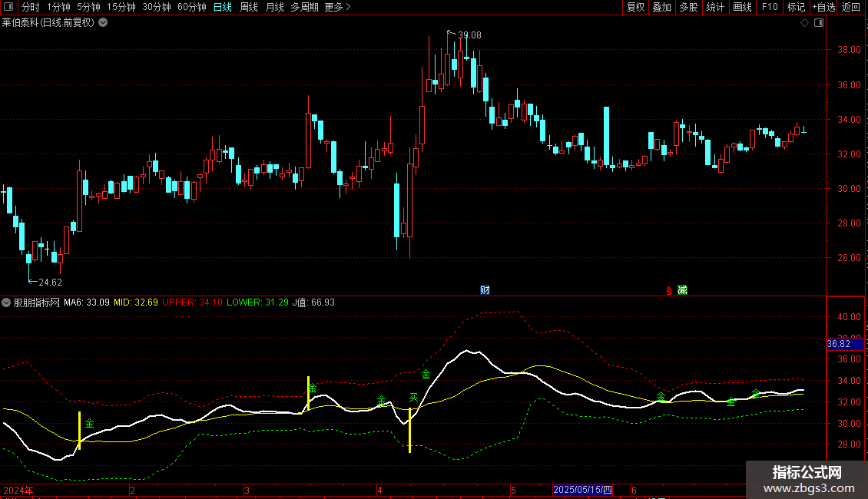Viewport: 868px width, 499px height.
Task: Click the 2025/05/15/四 date label
Action: tap(582, 490)
